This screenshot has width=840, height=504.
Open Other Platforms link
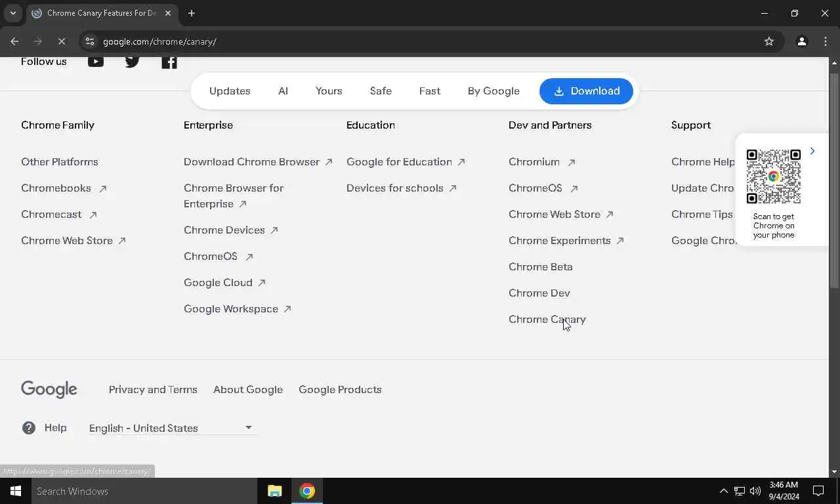coord(60,162)
